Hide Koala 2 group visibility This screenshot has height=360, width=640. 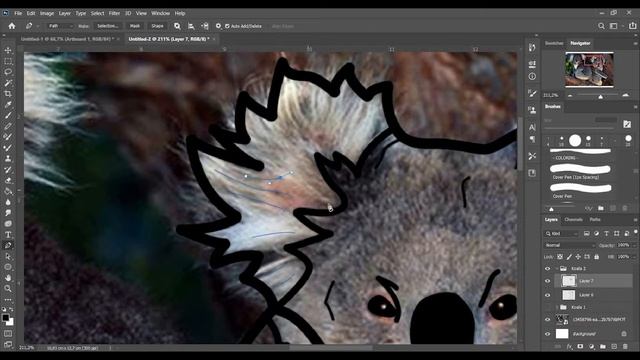pos(548,269)
